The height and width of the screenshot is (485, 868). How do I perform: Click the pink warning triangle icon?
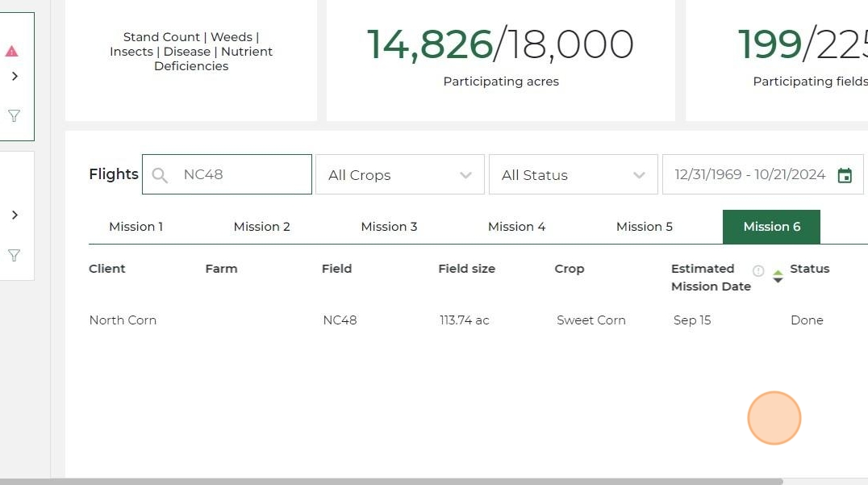tap(12, 52)
